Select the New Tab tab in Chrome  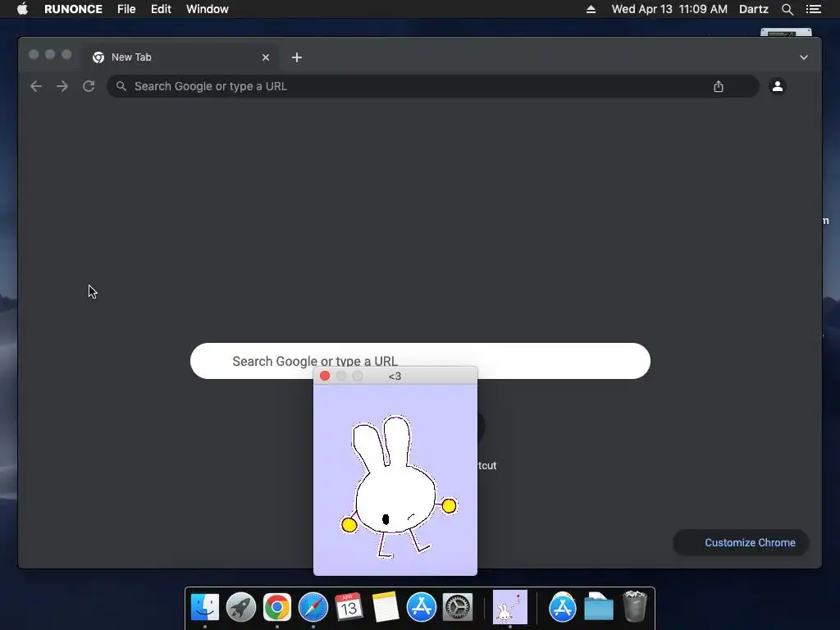click(x=180, y=57)
